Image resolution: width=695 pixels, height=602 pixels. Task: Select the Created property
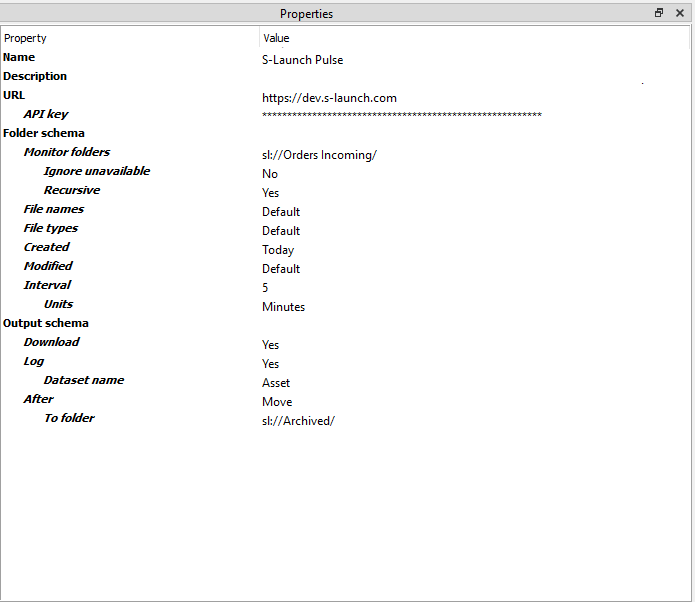tap(47, 247)
